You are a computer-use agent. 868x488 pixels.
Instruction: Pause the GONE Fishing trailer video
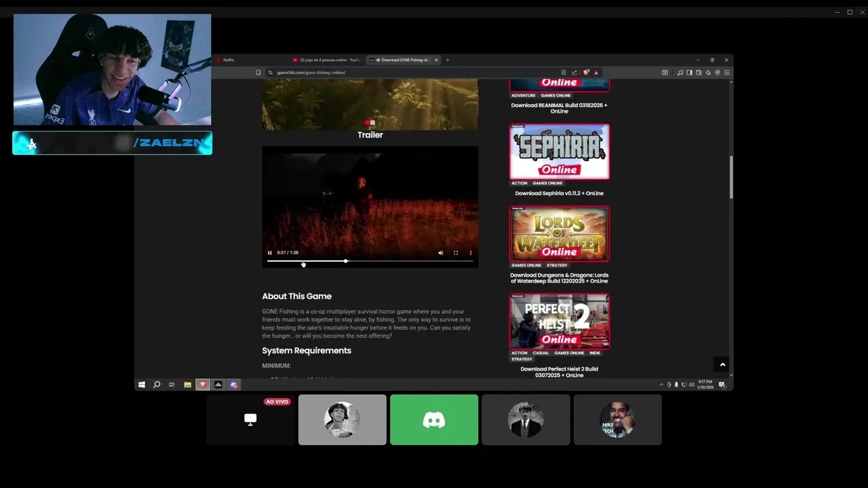pos(269,253)
